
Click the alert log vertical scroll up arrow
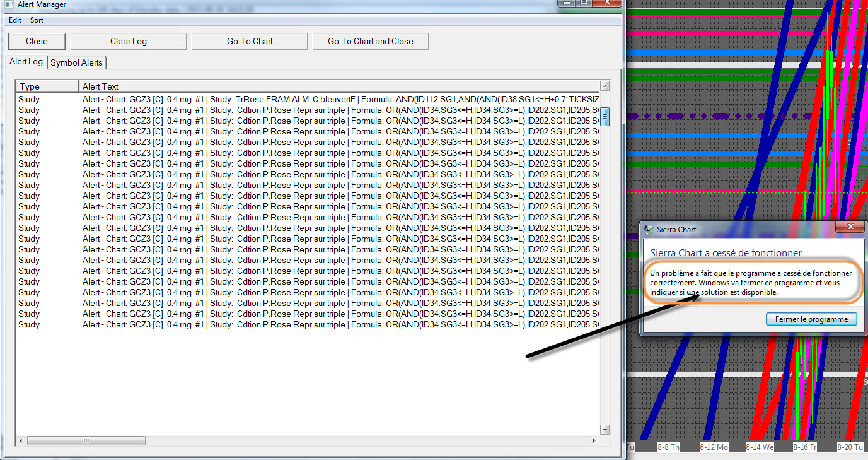click(605, 86)
